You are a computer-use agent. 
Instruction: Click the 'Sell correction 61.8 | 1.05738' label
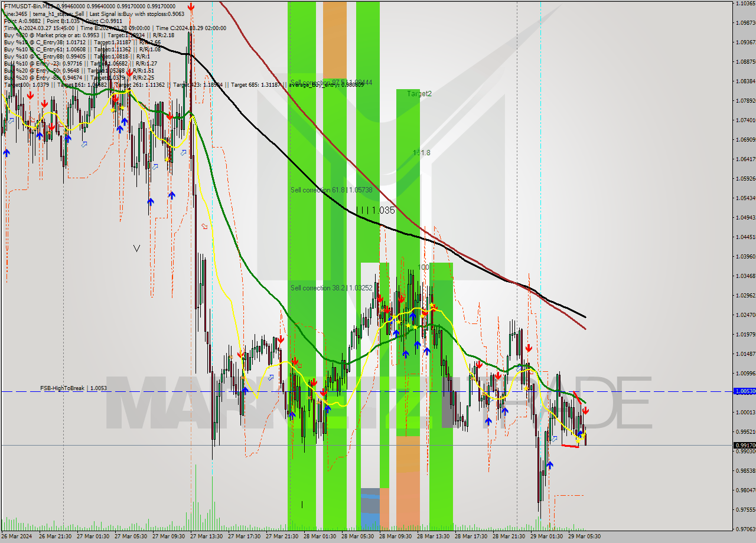click(x=331, y=190)
